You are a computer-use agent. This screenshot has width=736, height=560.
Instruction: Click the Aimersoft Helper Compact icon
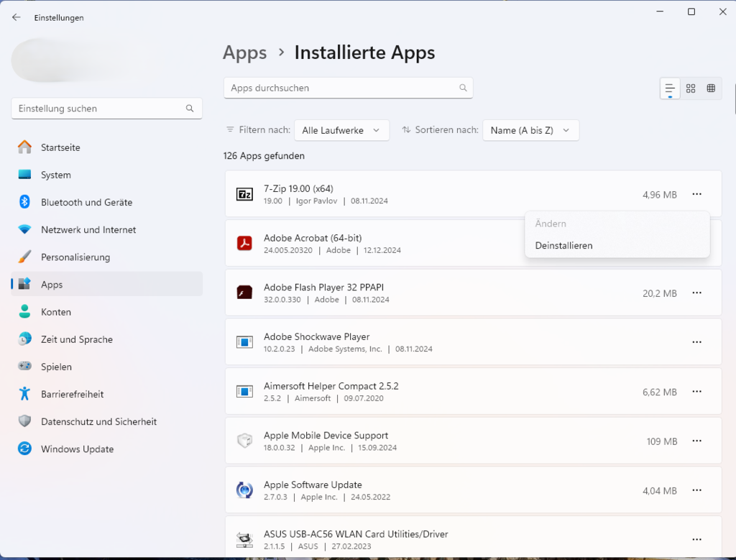point(244,391)
